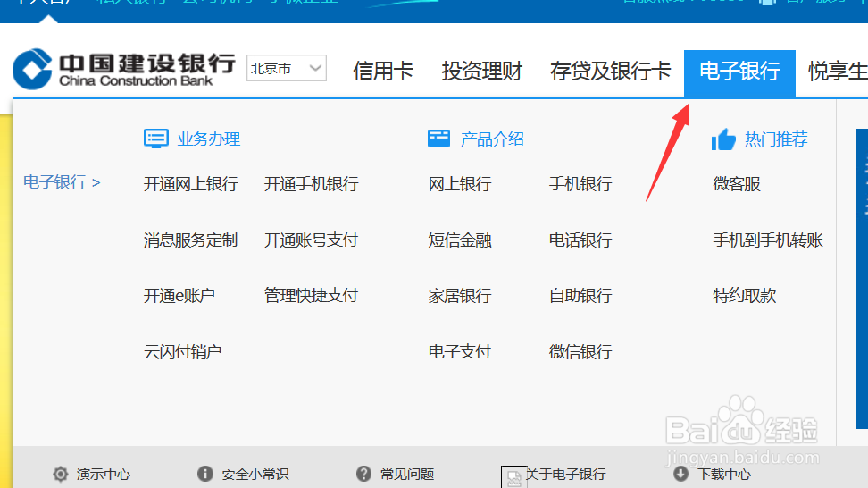Viewport: 868px width, 488px height.
Task: Click 开通e账户 link
Action: pyautogui.click(x=179, y=295)
